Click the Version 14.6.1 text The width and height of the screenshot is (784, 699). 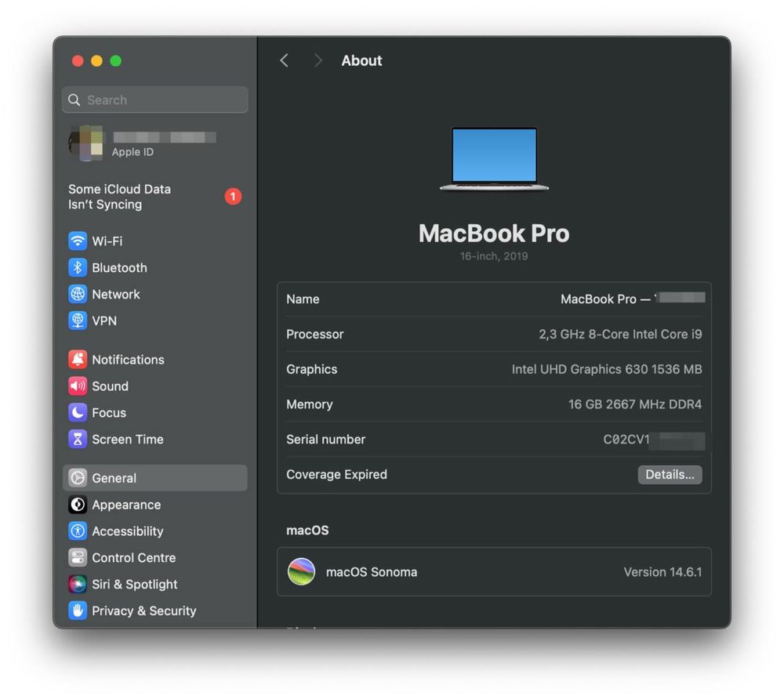[662, 571]
